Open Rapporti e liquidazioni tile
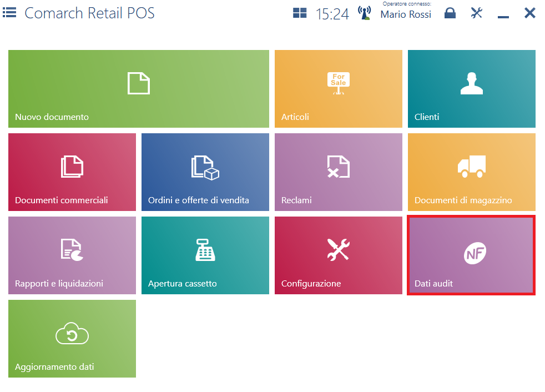The image size is (545, 392). pyautogui.click(x=72, y=255)
